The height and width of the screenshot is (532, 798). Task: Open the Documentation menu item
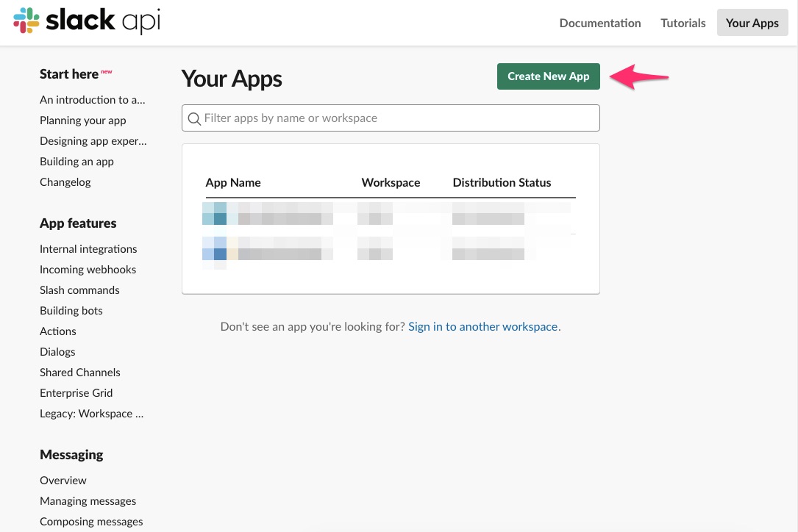pos(600,23)
